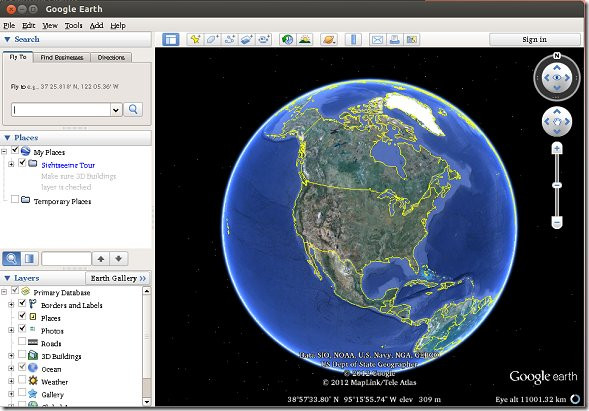Select the Fly To tab
Image resolution: width=589 pixels, height=411 pixels.
point(18,57)
